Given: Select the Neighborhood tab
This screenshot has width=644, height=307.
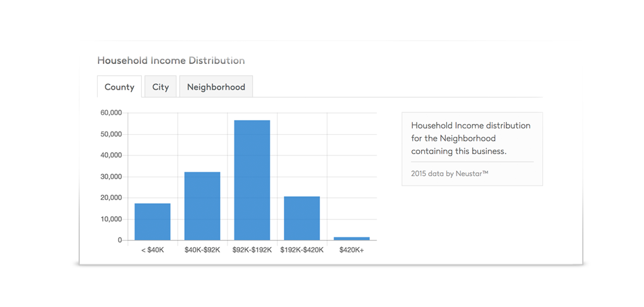Looking at the screenshot, I should point(216,87).
